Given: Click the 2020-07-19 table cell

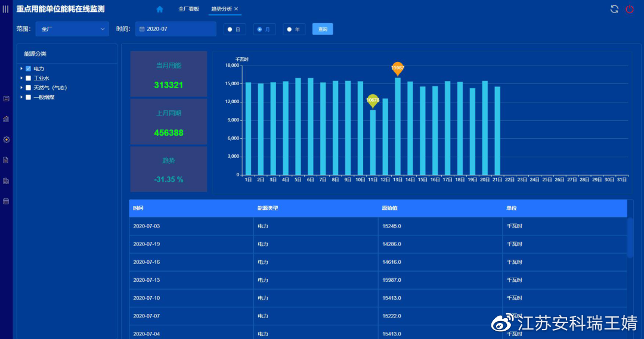Looking at the screenshot, I should pos(191,244).
